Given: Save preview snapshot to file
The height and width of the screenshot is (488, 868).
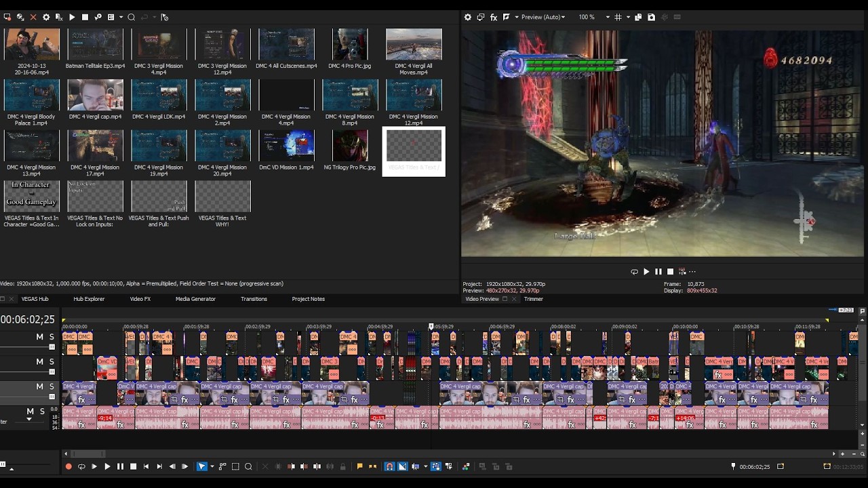Looking at the screenshot, I should (651, 17).
